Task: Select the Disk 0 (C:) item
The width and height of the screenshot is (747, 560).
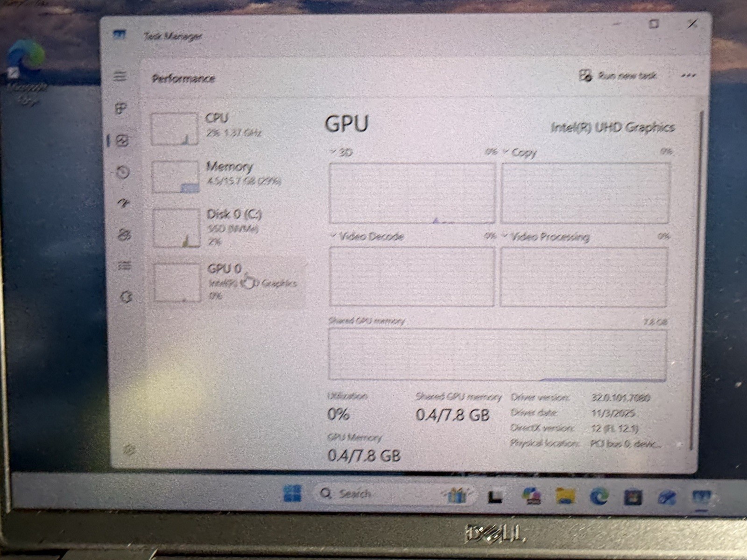Action: pyautogui.click(x=228, y=227)
